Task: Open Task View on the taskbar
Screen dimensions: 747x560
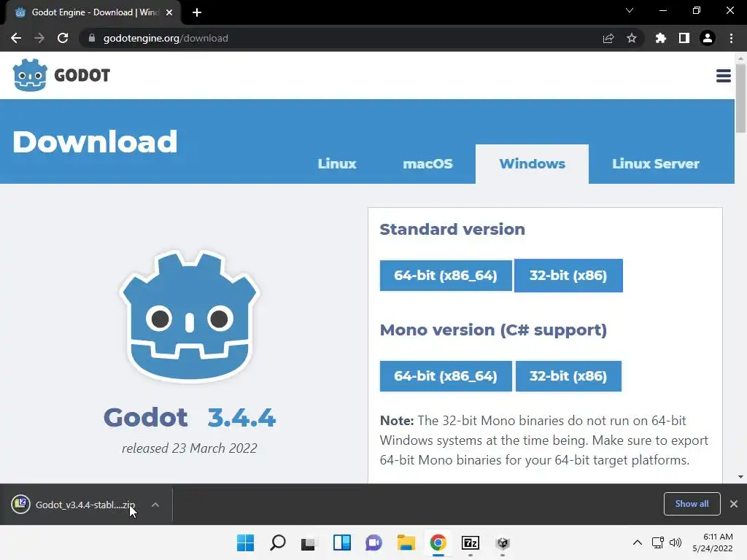Action: click(309, 542)
